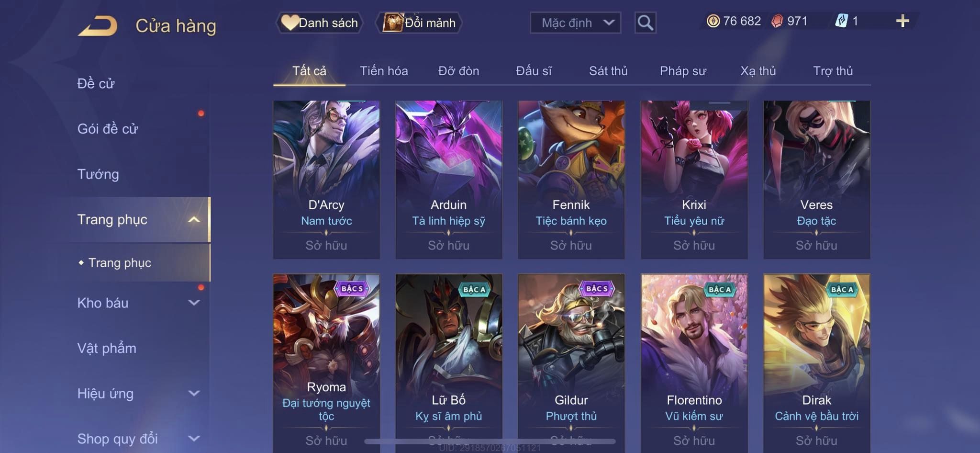Open Tướng in the sidebar

click(x=98, y=174)
